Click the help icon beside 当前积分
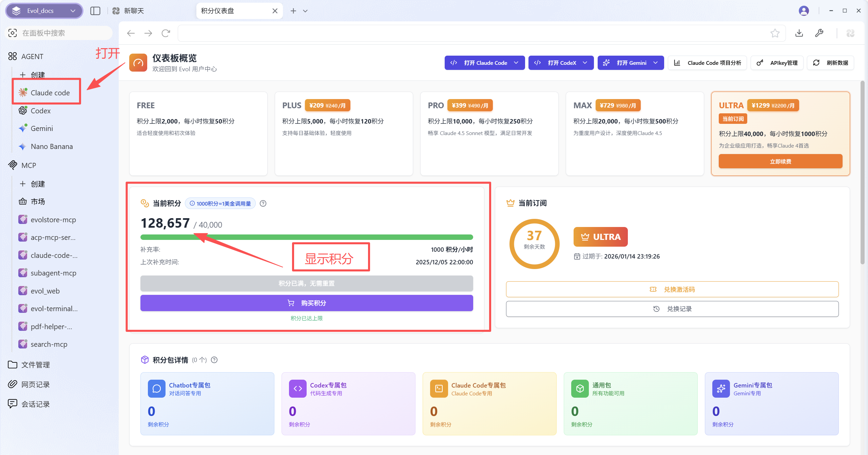The image size is (868, 455). [x=263, y=204]
